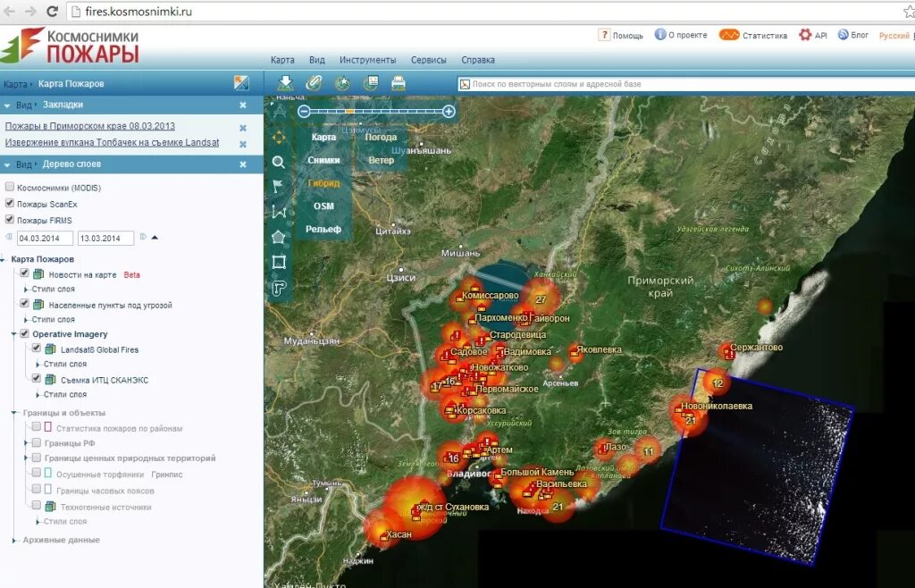
Task: Expand Стили слоя under Landsat8 Global Fires
Action: click(x=38, y=365)
